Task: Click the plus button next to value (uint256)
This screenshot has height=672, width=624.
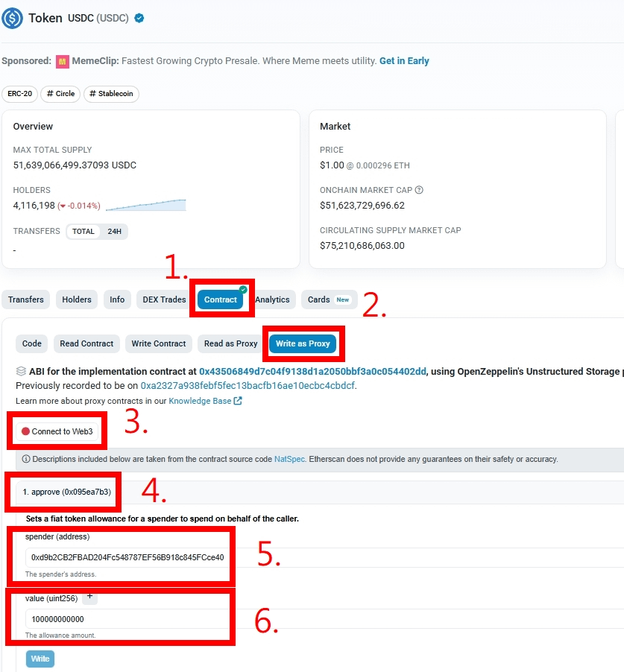Action: tap(89, 597)
